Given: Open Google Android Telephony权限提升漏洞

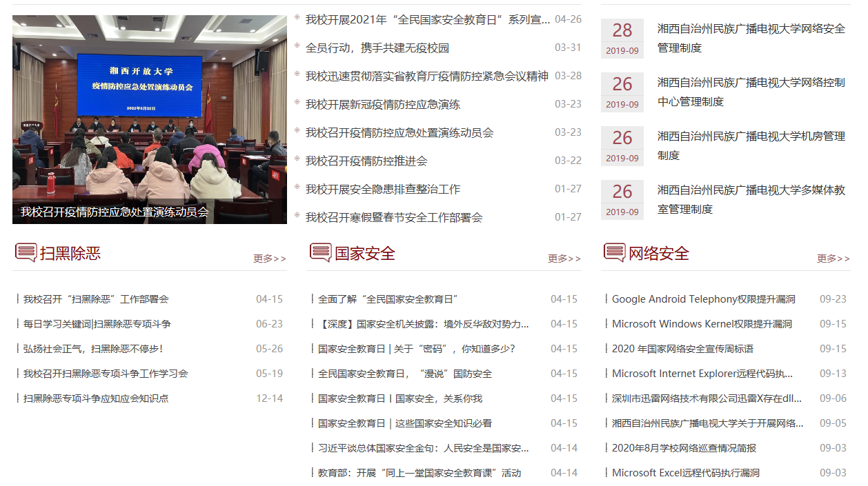Looking at the screenshot, I should (x=704, y=299).
